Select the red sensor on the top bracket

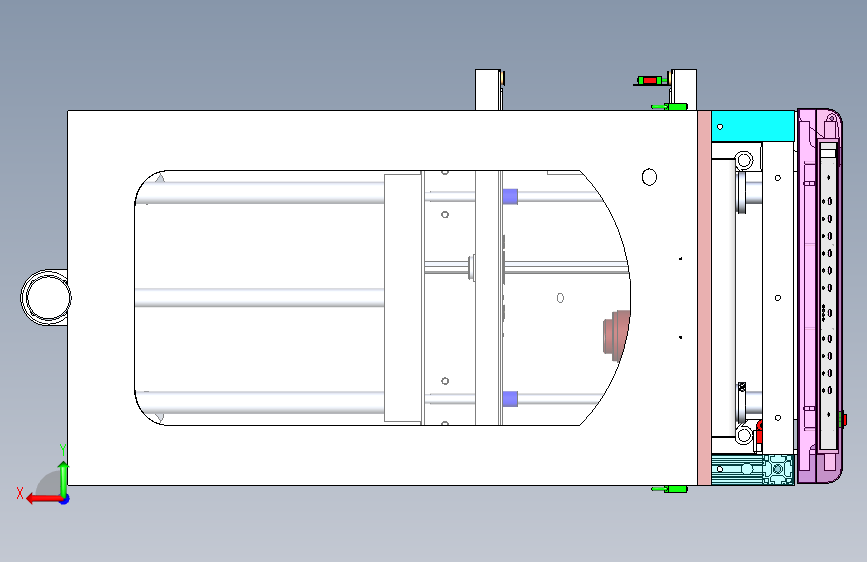point(650,81)
